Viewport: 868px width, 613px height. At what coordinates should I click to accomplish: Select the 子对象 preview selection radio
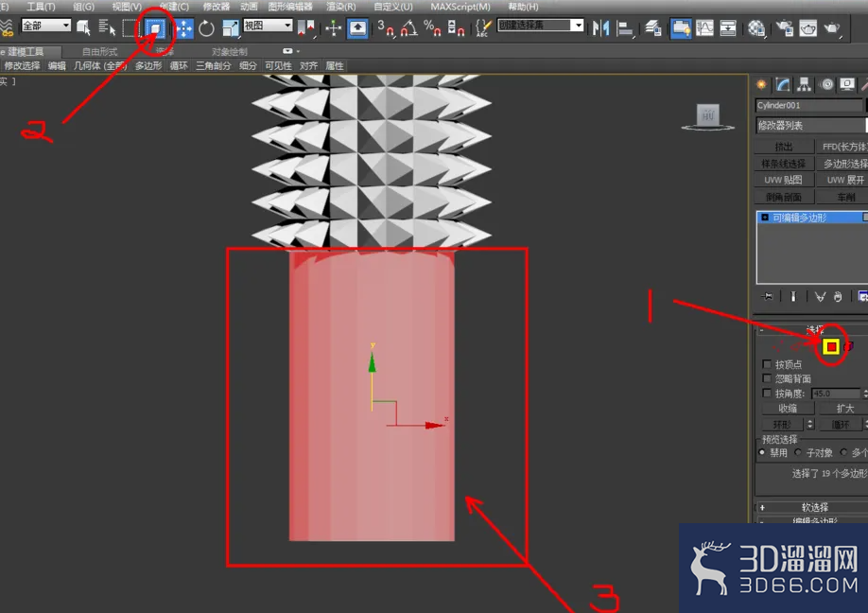pos(798,452)
